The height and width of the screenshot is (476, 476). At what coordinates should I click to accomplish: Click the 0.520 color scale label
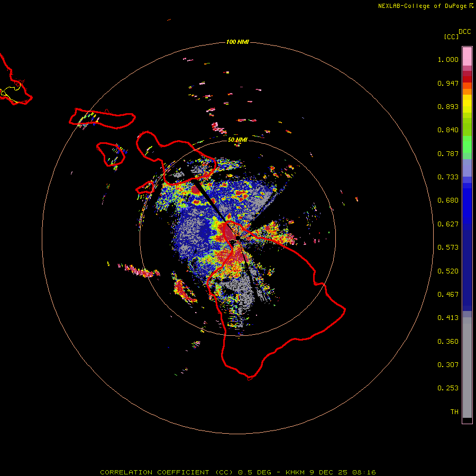click(448, 271)
